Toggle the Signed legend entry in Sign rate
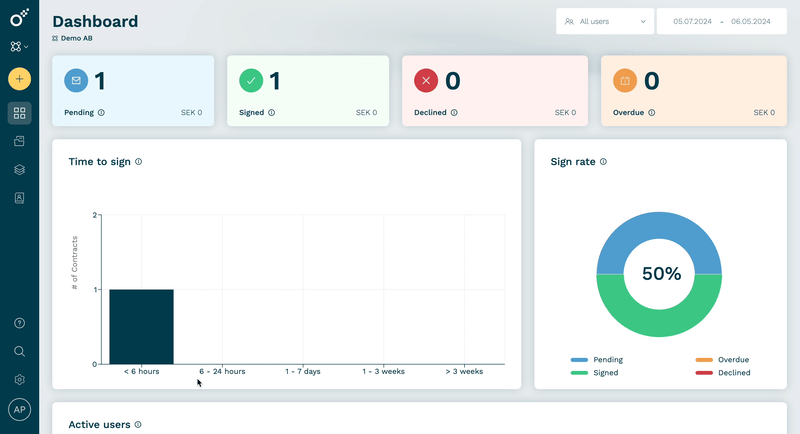This screenshot has height=434, width=800. point(594,373)
